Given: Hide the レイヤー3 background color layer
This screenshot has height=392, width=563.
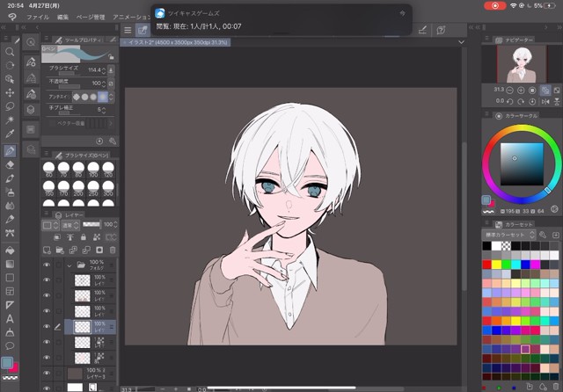Looking at the screenshot, I should coord(48,373).
